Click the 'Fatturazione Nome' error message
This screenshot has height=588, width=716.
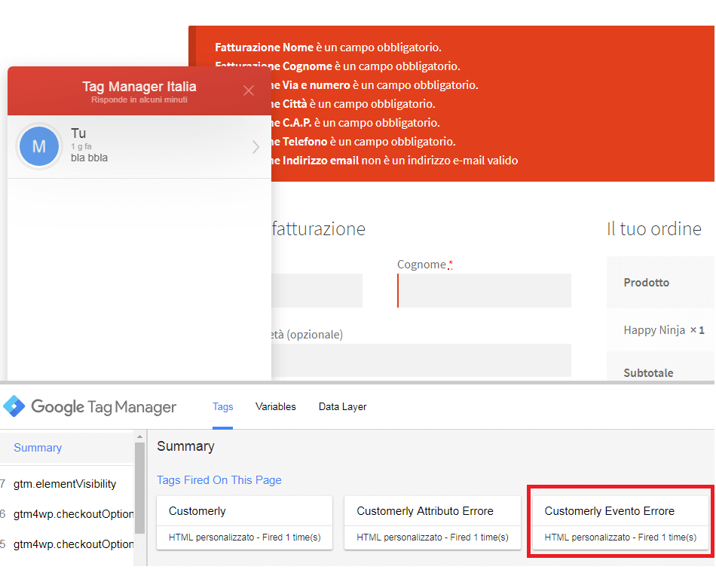pyautogui.click(x=328, y=47)
